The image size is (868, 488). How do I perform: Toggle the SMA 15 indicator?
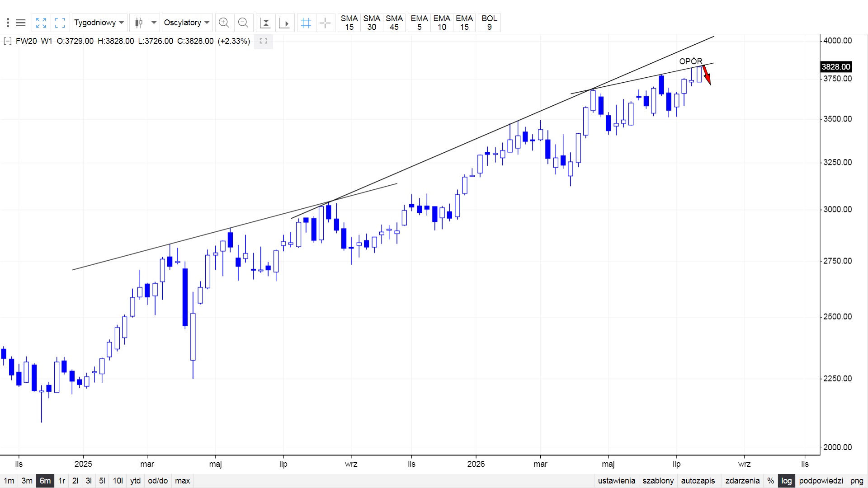click(349, 23)
